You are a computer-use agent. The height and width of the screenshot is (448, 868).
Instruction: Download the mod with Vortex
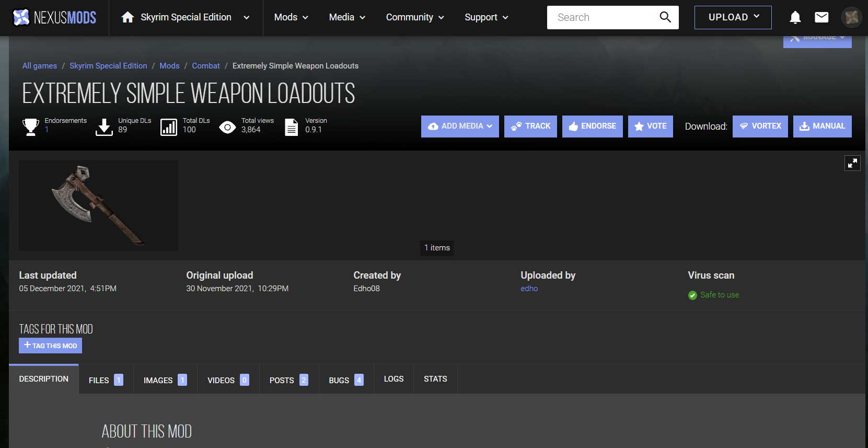(x=760, y=127)
